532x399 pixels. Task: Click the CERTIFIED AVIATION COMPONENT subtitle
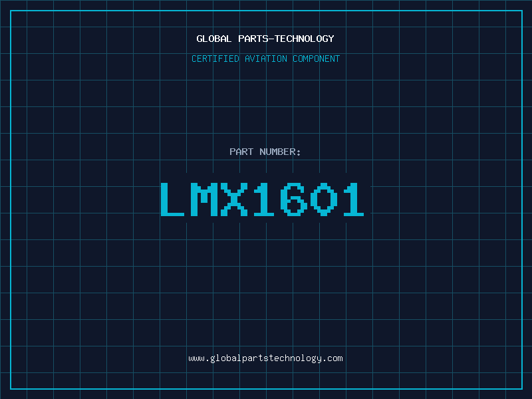coord(265,59)
